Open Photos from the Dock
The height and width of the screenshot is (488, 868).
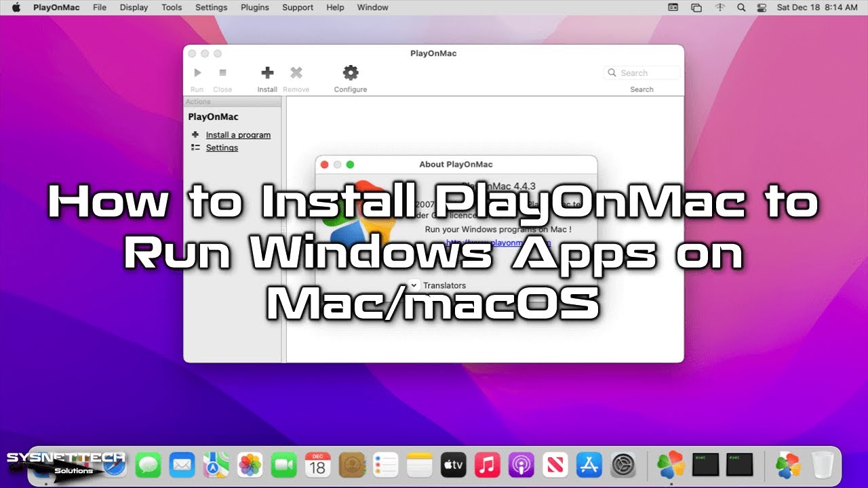pos(250,466)
